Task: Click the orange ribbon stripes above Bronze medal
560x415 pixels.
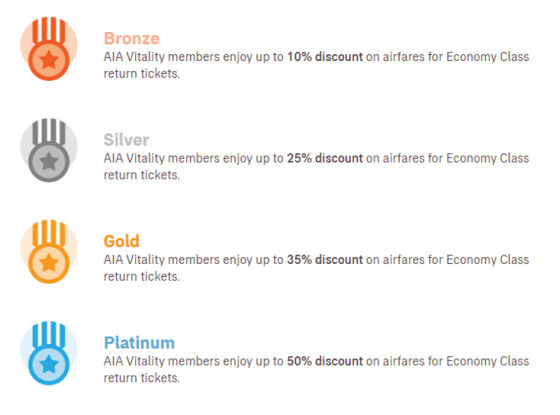Action: tap(49, 30)
